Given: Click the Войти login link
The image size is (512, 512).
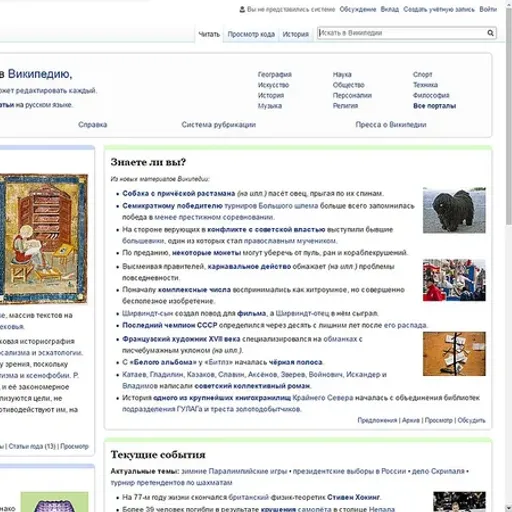Looking at the screenshot, I should pyautogui.click(x=488, y=9).
